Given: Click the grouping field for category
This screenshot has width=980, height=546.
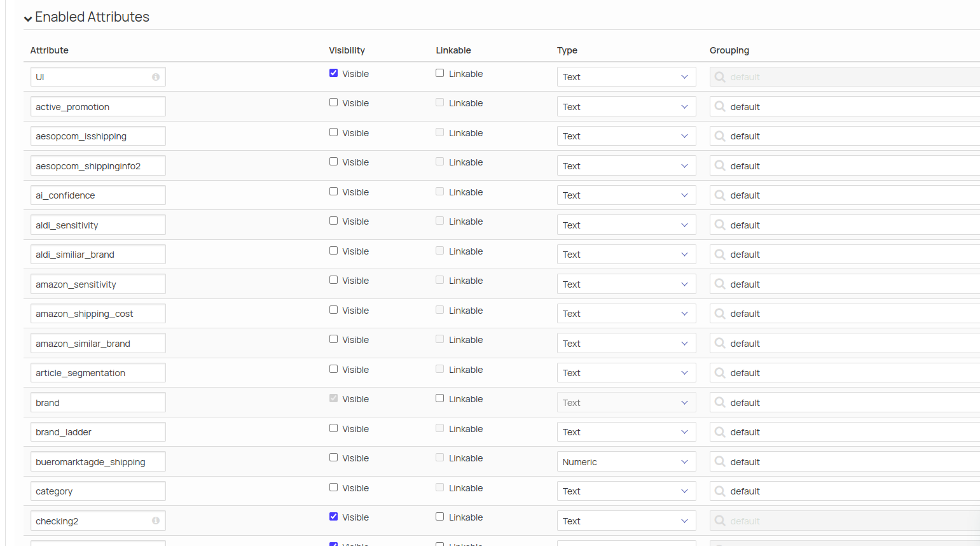Looking at the screenshot, I should click(x=845, y=491).
